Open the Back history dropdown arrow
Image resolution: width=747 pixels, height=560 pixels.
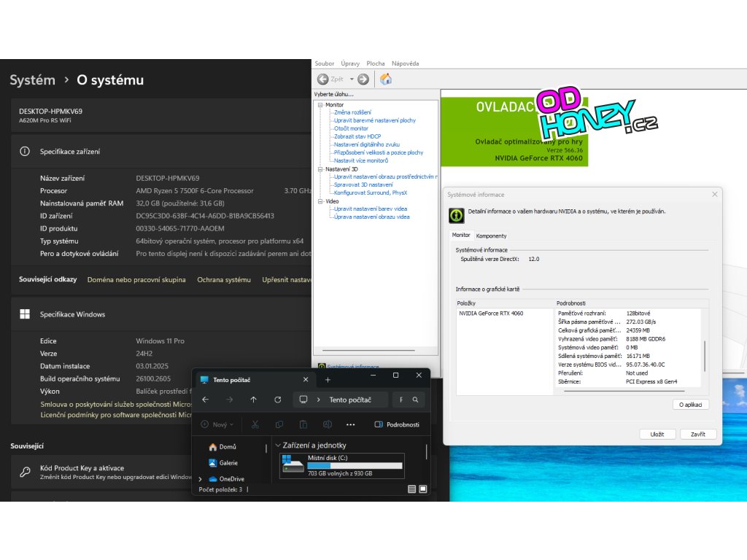click(x=352, y=79)
